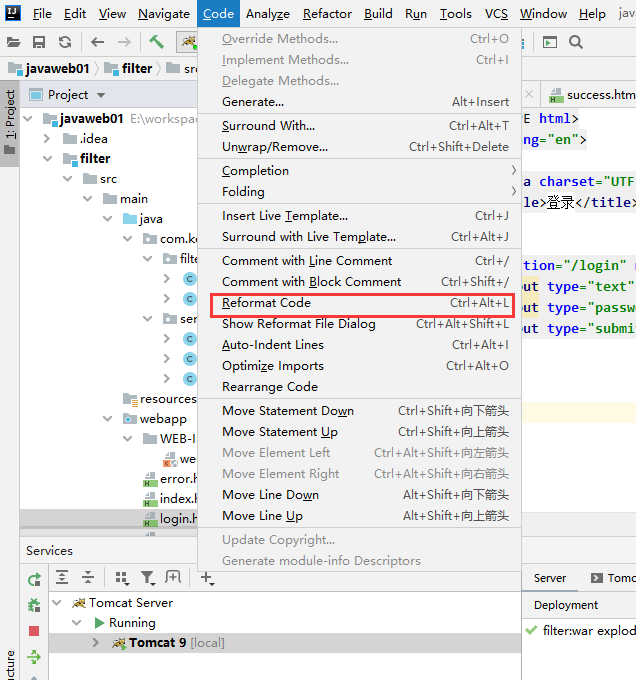Viewport: 636px width, 680px height.
Task: Switch to the Server tab in Services
Action: point(550,578)
